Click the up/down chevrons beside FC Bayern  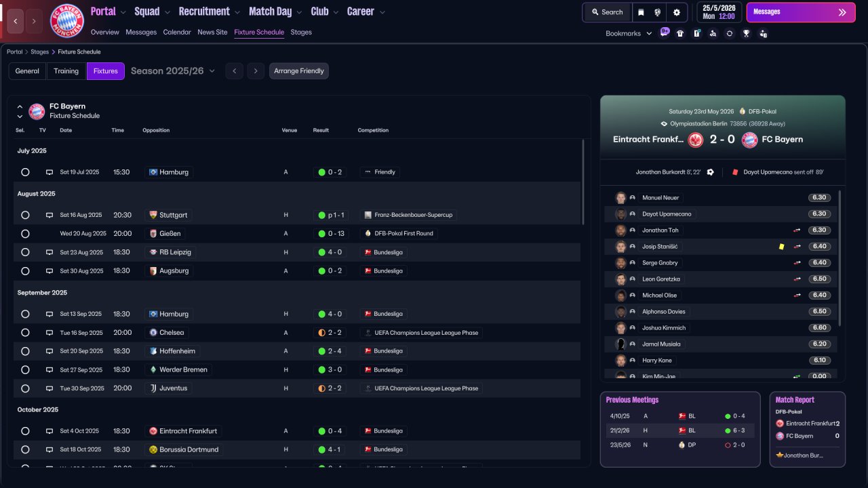pyautogui.click(x=20, y=111)
